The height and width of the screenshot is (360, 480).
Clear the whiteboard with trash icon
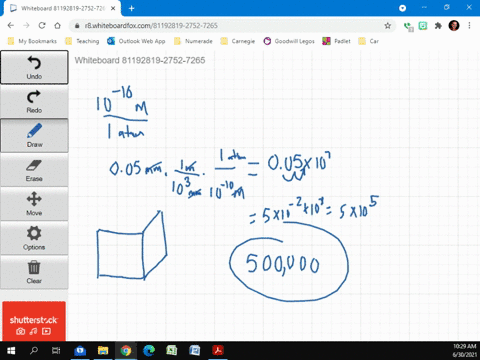click(34, 272)
